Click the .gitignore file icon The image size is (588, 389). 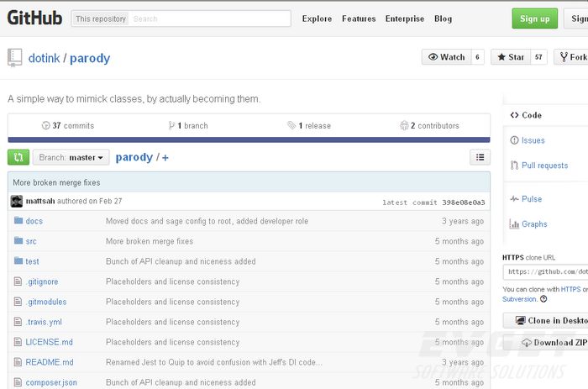18,281
